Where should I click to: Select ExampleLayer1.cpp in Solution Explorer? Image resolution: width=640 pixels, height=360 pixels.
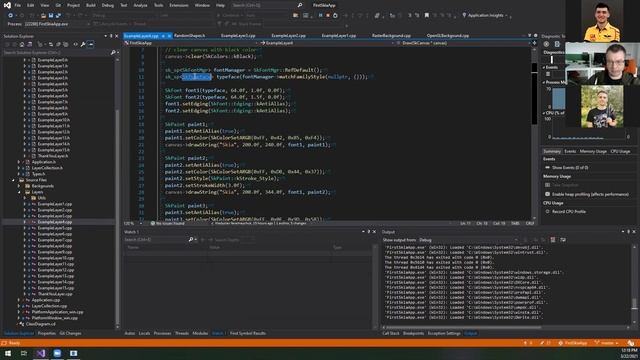[x=55, y=204]
